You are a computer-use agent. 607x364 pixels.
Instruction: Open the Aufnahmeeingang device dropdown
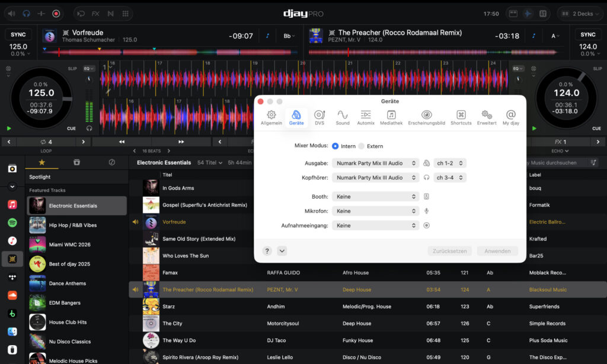point(375,225)
